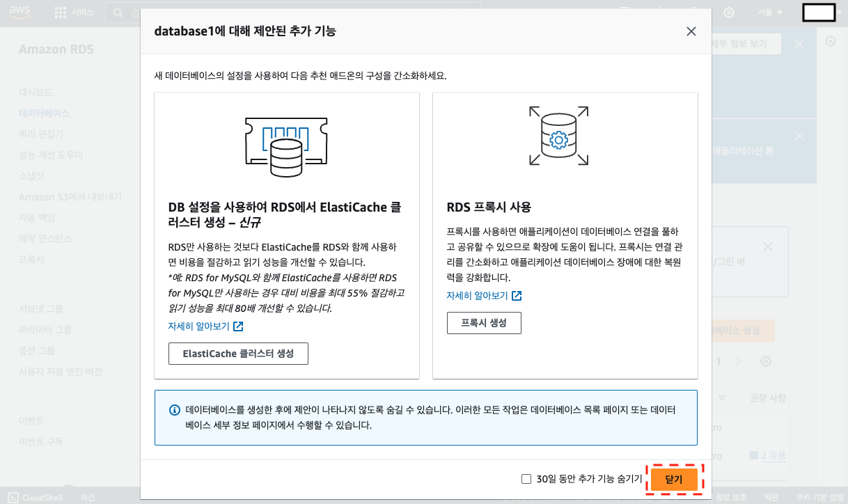Click 의견 in the bottom bar
Screen dimensions: 848x504
coord(88,497)
